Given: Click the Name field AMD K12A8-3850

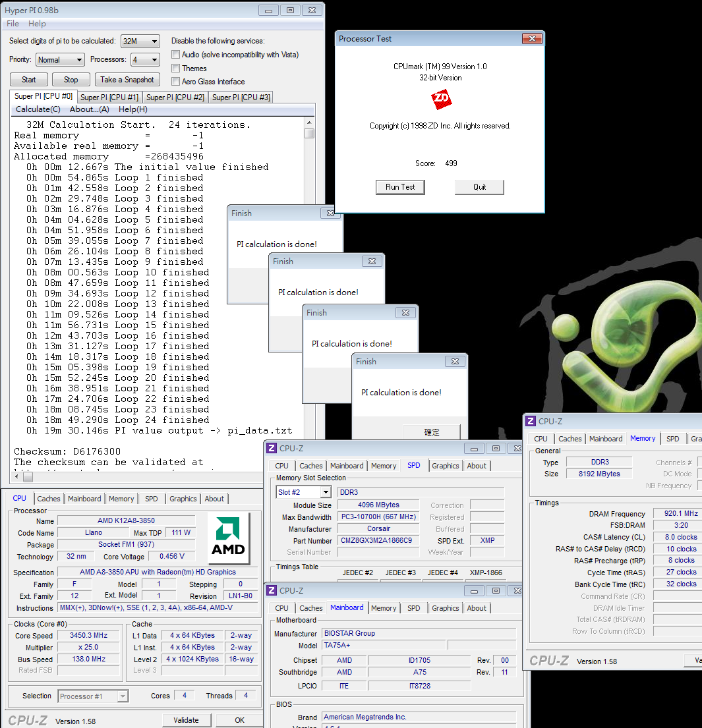Looking at the screenshot, I should pos(126,520).
